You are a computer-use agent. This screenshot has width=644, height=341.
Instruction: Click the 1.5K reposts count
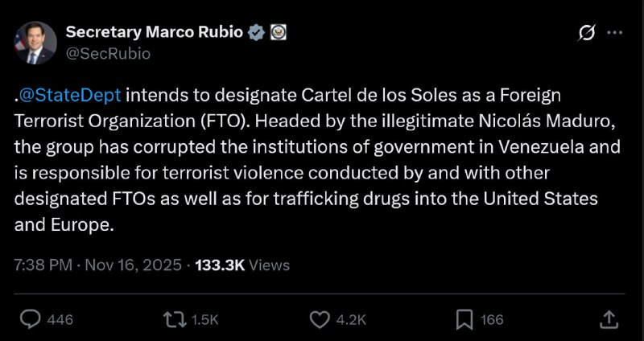point(206,319)
